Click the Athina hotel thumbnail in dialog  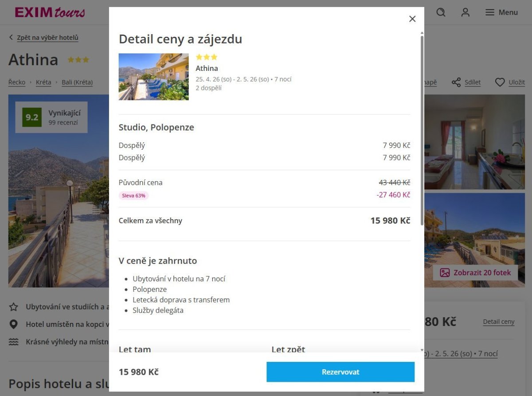153,77
